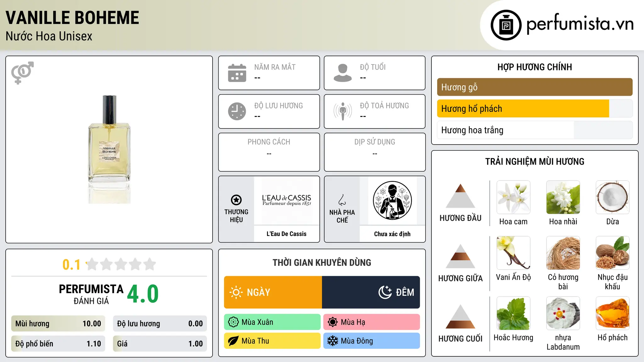Select the Hoa cam note image
The width and height of the screenshot is (644, 362).
tap(513, 197)
